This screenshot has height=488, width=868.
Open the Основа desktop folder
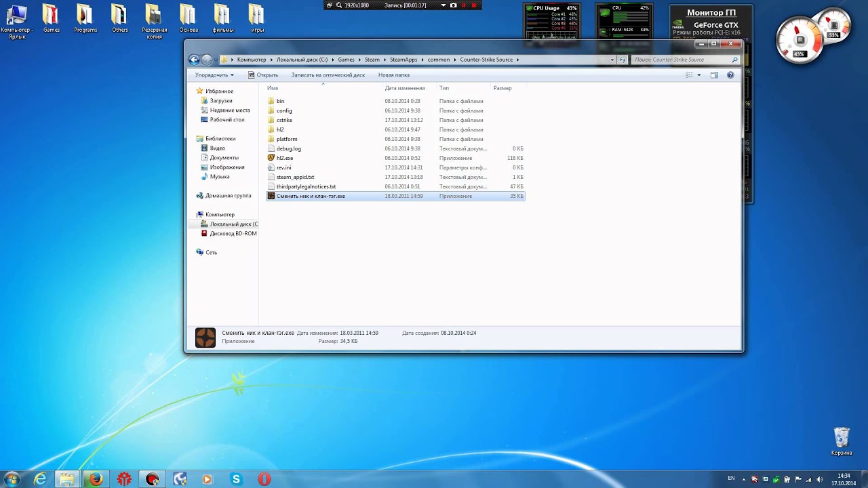(189, 18)
